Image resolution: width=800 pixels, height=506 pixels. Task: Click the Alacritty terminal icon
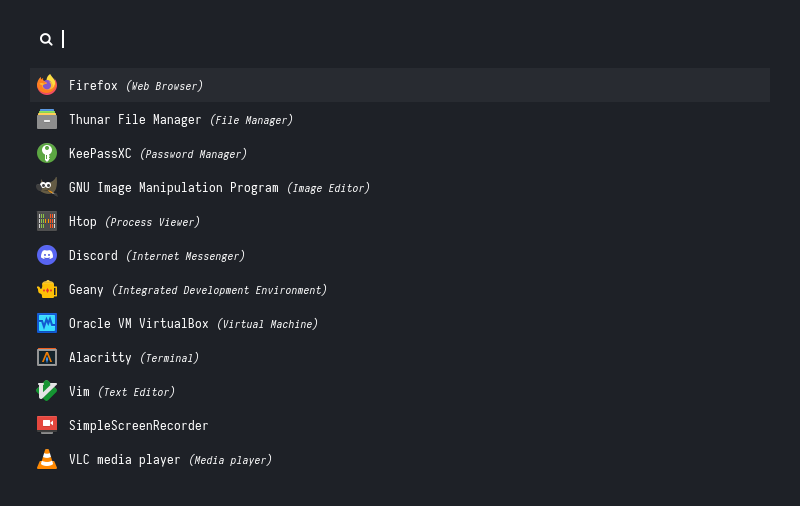[x=47, y=357]
